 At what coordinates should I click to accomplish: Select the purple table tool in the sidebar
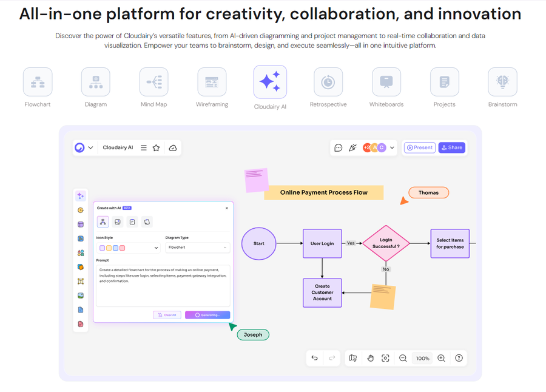pyautogui.click(x=81, y=225)
